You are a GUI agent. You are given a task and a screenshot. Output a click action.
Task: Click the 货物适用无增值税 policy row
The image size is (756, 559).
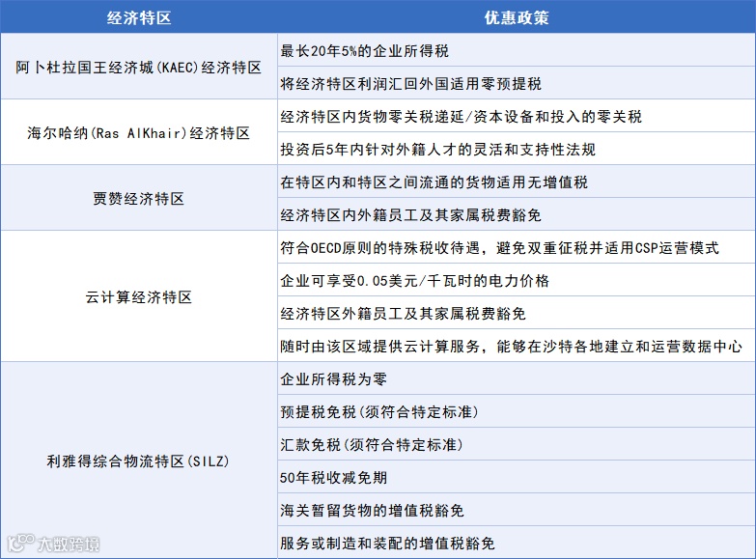(x=517, y=182)
